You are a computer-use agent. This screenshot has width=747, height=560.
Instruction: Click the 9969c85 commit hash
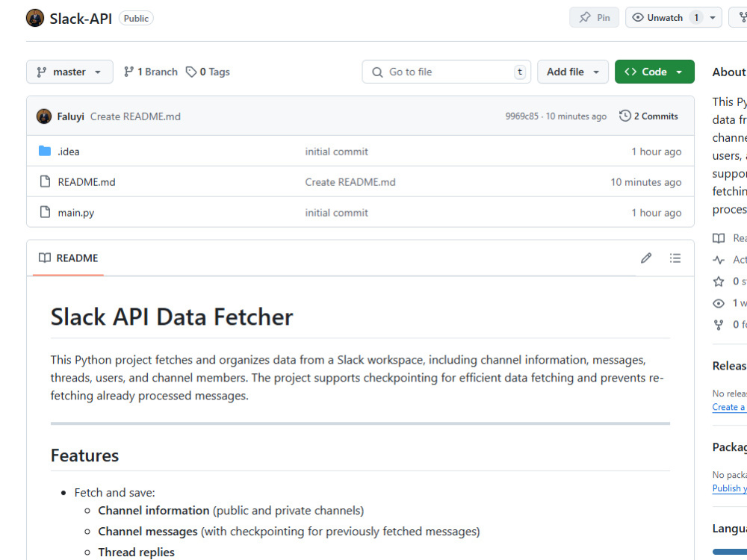pyautogui.click(x=521, y=116)
